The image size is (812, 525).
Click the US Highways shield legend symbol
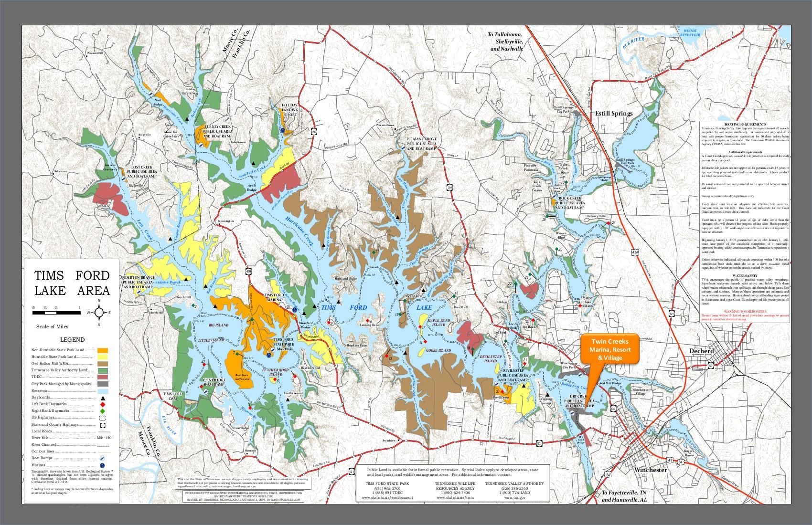[x=103, y=418]
